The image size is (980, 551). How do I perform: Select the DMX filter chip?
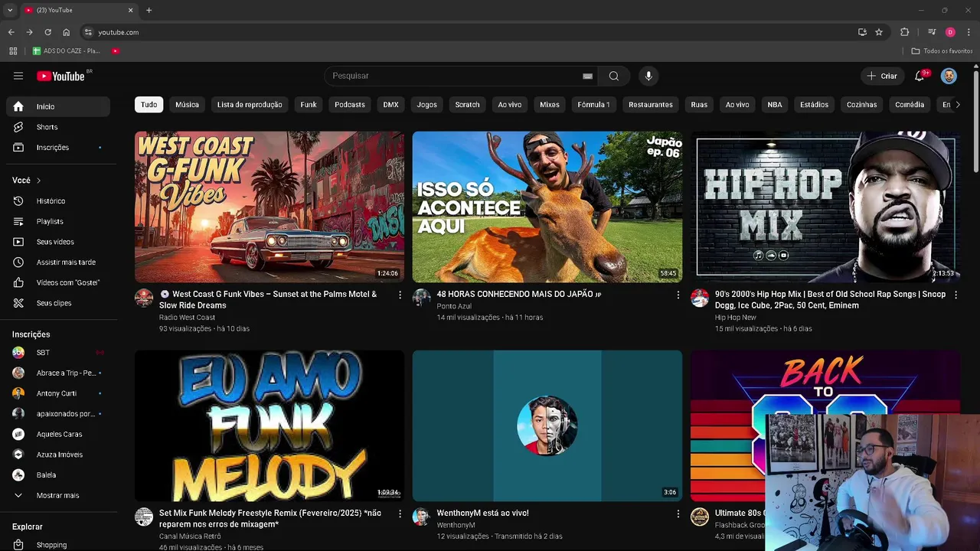391,104
